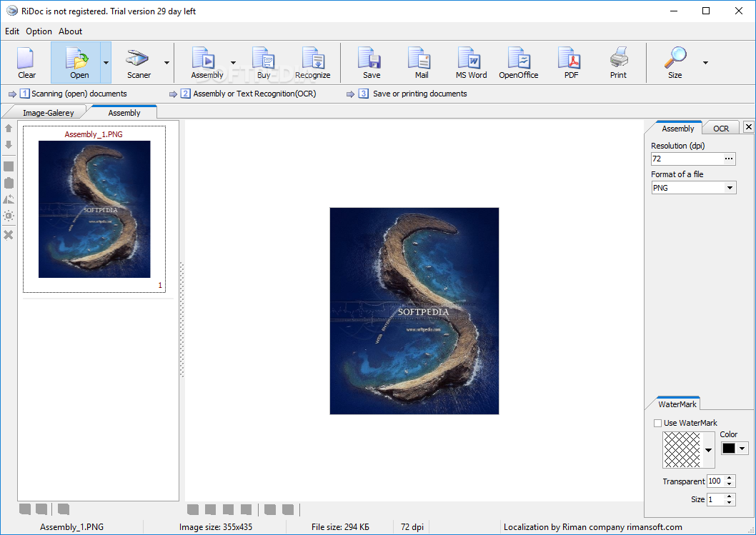Select the WaterMark tab
The width and height of the screenshot is (756, 535).
(677, 404)
